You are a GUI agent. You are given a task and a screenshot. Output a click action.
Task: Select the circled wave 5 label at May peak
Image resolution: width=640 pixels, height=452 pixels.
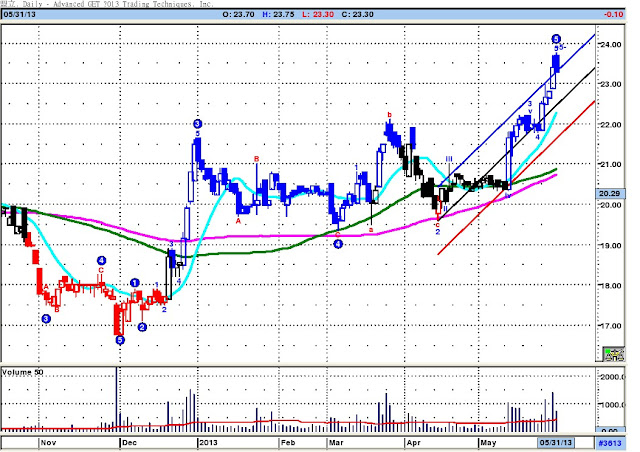coord(556,39)
